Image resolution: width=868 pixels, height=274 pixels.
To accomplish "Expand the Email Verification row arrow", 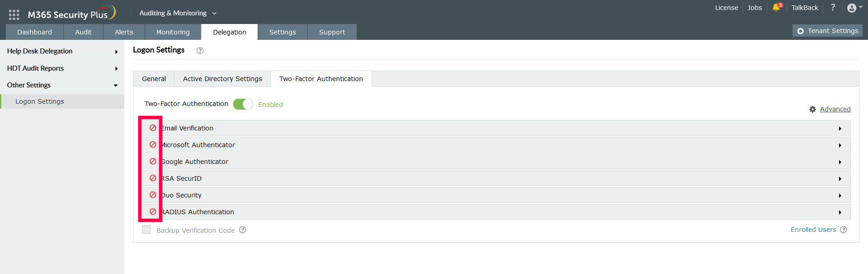I will coord(840,129).
